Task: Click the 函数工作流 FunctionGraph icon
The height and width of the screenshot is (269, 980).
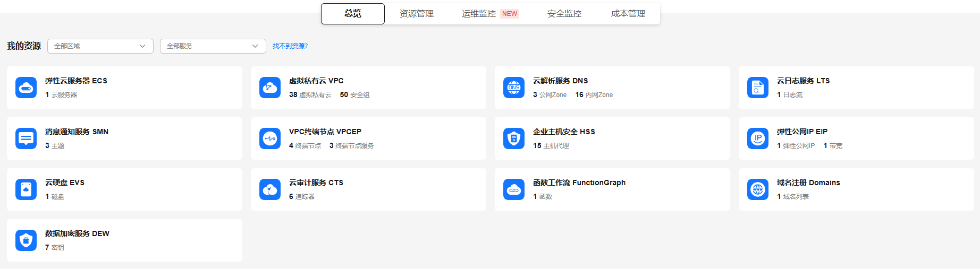Action: 514,189
